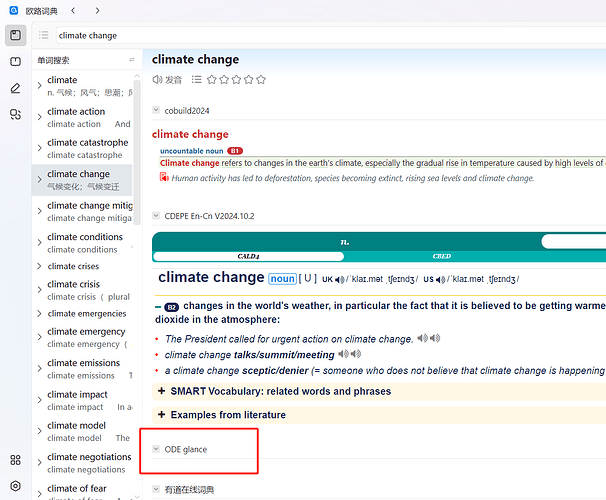606x500 pixels.
Task: Collapse the ODE glance section
Action: 156,449
